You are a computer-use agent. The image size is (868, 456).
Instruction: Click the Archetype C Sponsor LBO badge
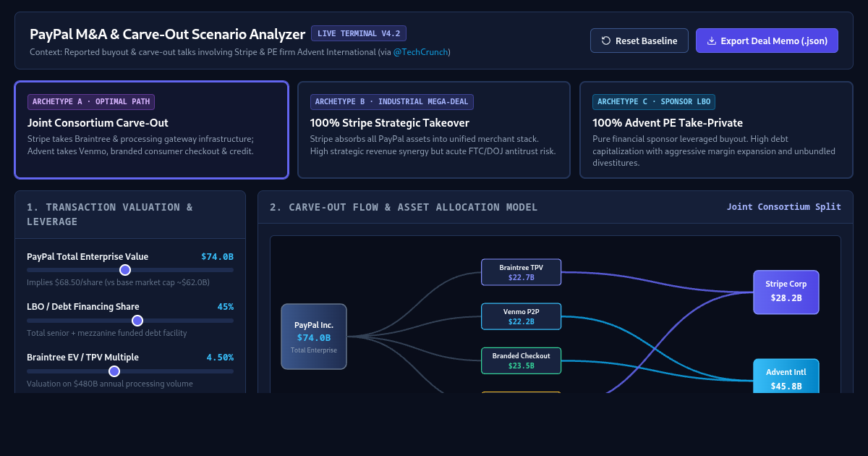(x=654, y=102)
